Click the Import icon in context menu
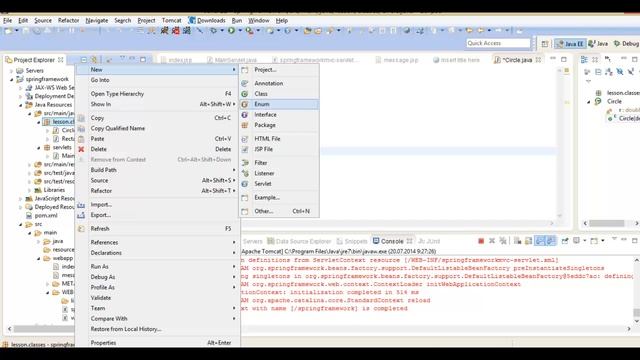 point(81,205)
